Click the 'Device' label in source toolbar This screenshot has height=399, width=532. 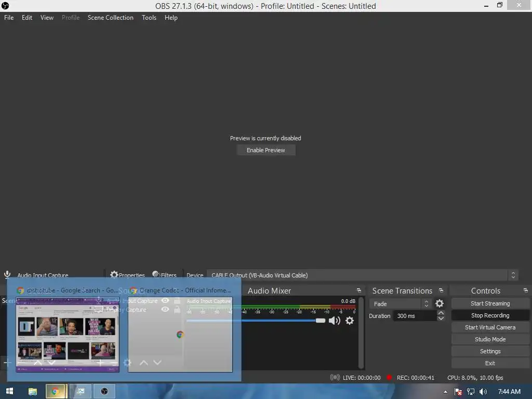click(x=195, y=275)
